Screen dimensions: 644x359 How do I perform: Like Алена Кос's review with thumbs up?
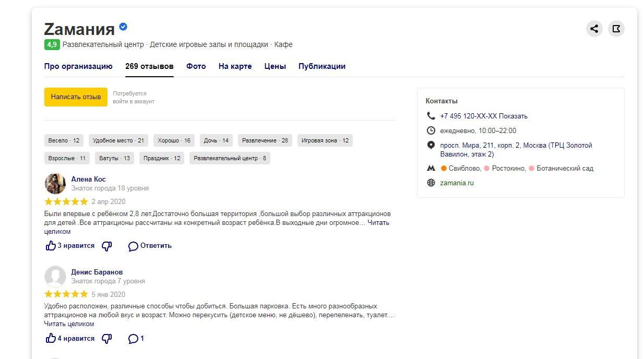[x=51, y=246]
